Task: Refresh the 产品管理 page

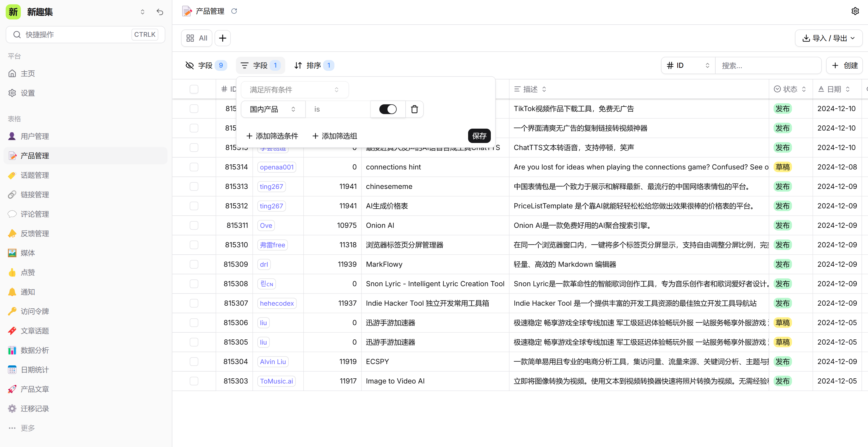Action: 234,11
